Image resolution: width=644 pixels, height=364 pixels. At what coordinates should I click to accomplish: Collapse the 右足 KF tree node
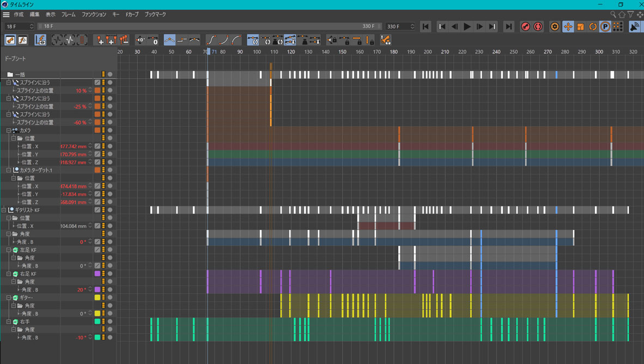(x=9, y=274)
